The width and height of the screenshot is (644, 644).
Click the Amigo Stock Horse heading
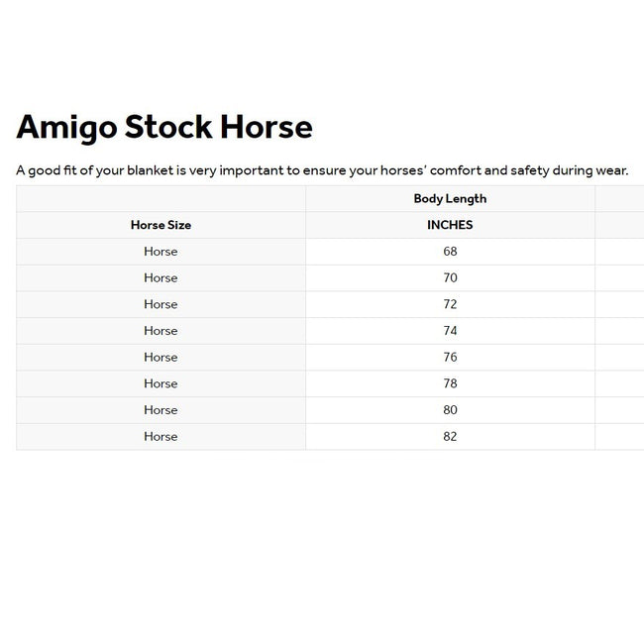[164, 127]
